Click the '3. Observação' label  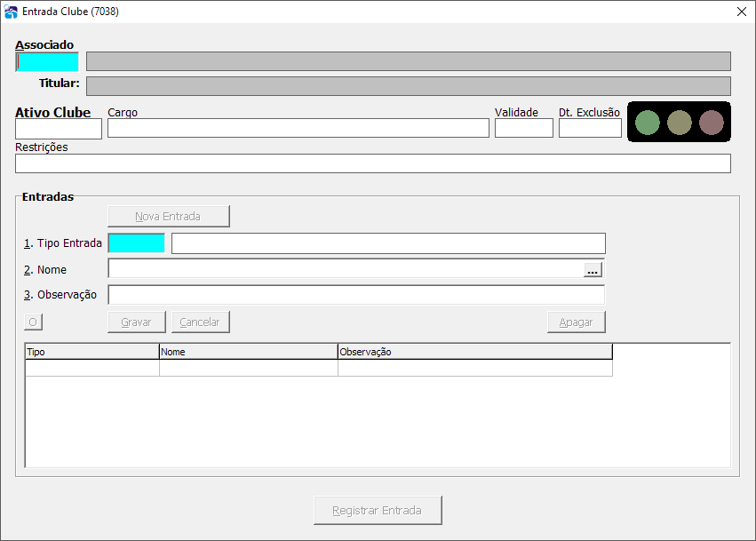tap(60, 295)
